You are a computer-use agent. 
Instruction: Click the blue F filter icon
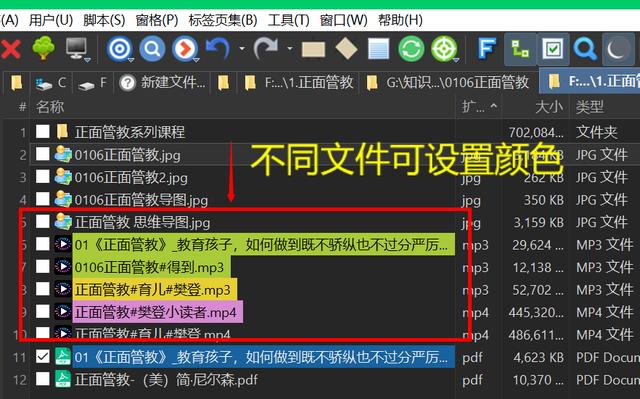pyautogui.click(x=487, y=49)
